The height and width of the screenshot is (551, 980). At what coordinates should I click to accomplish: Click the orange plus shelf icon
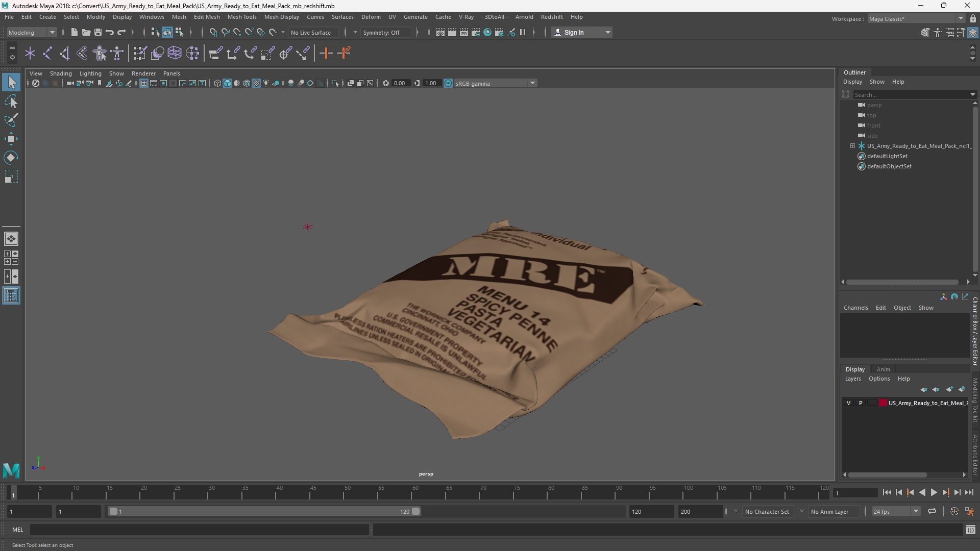(326, 53)
